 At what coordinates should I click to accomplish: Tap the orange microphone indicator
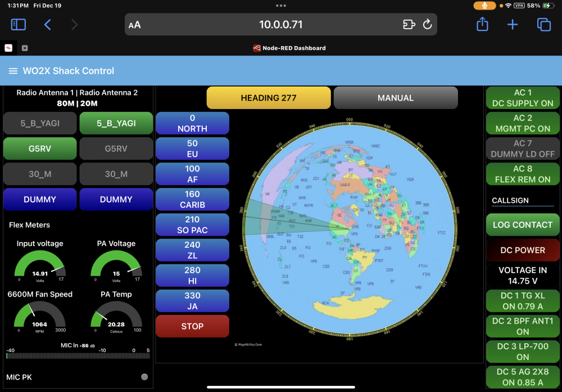484,6
